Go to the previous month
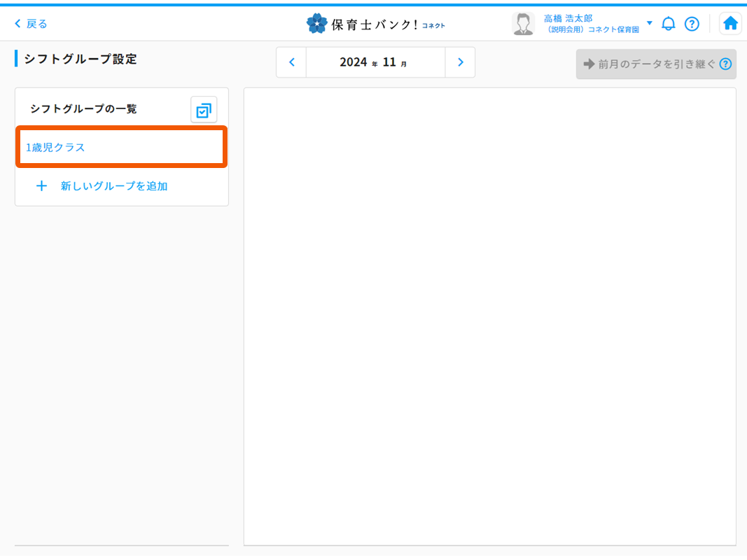Image resolution: width=747 pixels, height=560 pixels. click(291, 62)
